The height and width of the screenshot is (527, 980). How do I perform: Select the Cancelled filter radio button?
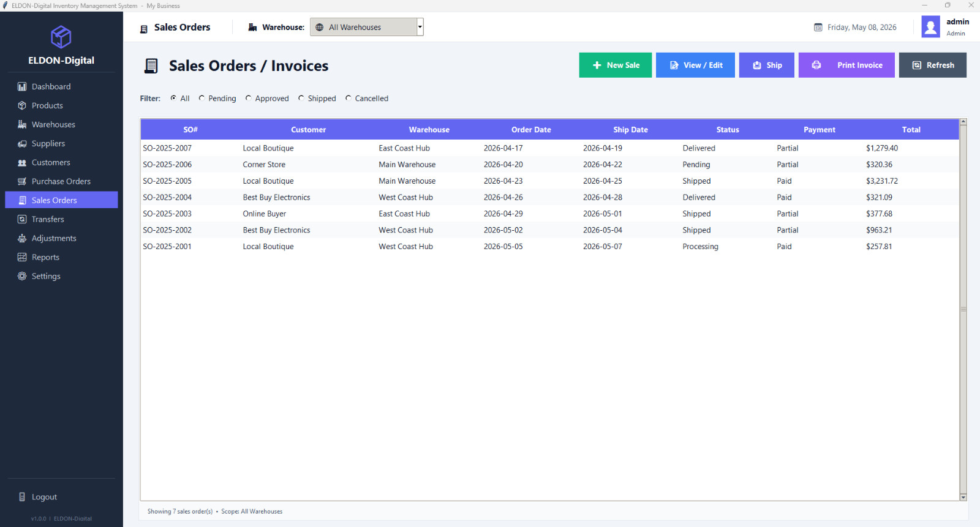click(348, 98)
